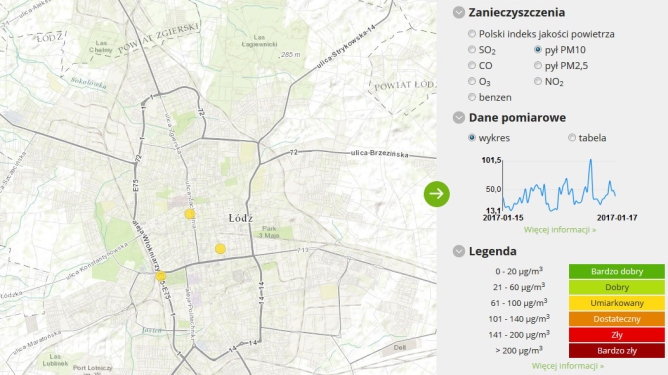This screenshot has height=375, width=668.
Task: Select the wykres chart view option
Action: (472, 138)
